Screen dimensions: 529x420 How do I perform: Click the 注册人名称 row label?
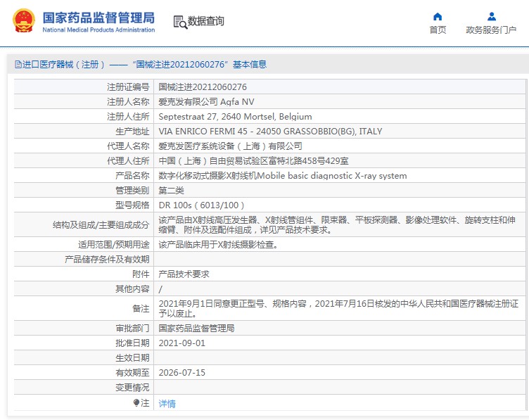[128, 102]
